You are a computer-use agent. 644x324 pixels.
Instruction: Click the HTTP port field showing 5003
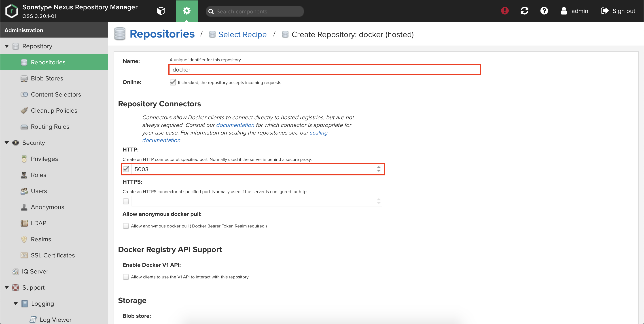pos(254,169)
